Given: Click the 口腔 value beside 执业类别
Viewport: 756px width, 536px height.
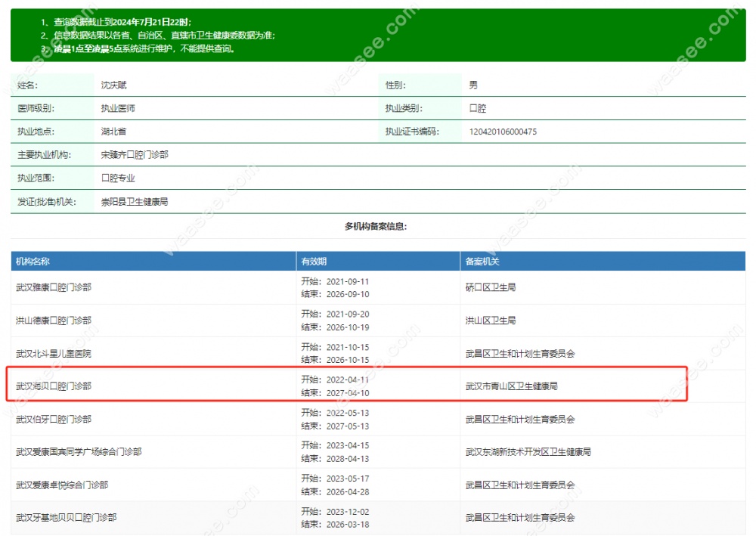Looking at the screenshot, I should pos(477,108).
